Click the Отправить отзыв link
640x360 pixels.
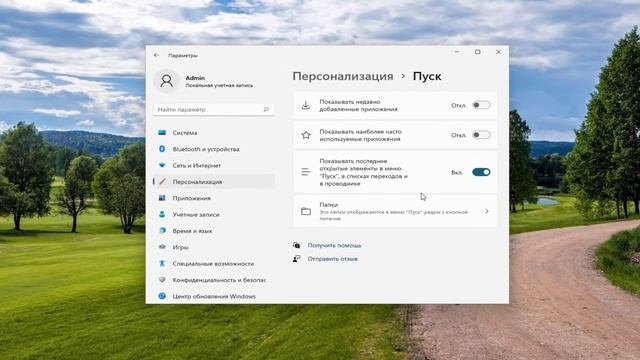332,259
